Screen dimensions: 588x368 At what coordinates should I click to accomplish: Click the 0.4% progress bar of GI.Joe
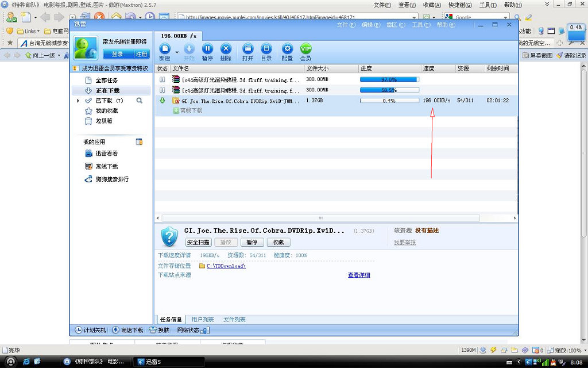389,101
